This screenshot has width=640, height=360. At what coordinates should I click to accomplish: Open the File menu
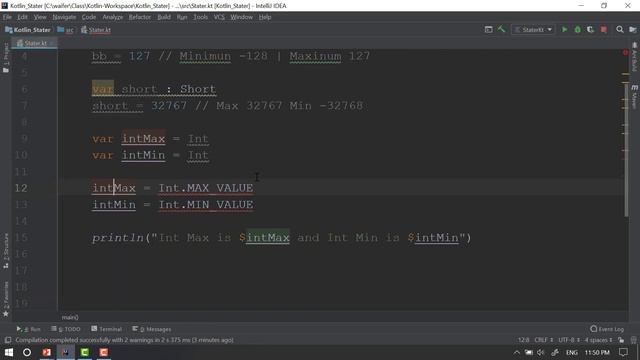(x=7, y=17)
